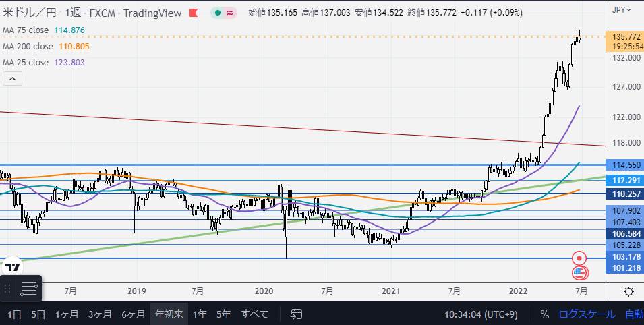Click the 105.228 price level label
The height and width of the screenshot is (325, 644).
[626, 245]
